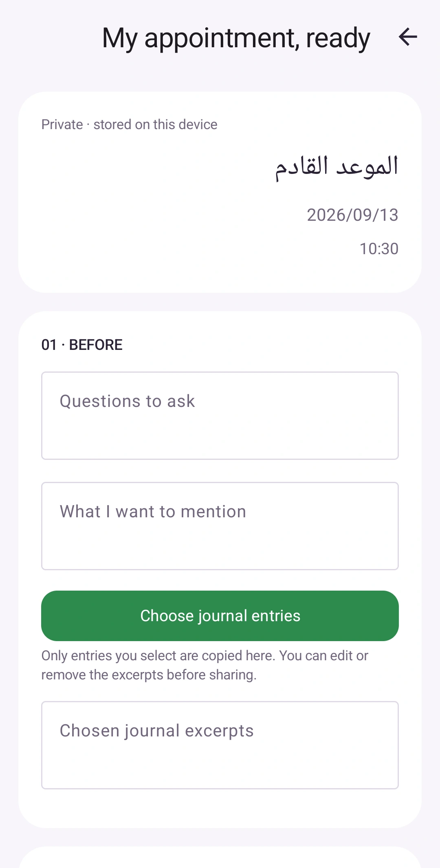Tap the Only entries you select helper line

pyautogui.click(x=205, y=656)
